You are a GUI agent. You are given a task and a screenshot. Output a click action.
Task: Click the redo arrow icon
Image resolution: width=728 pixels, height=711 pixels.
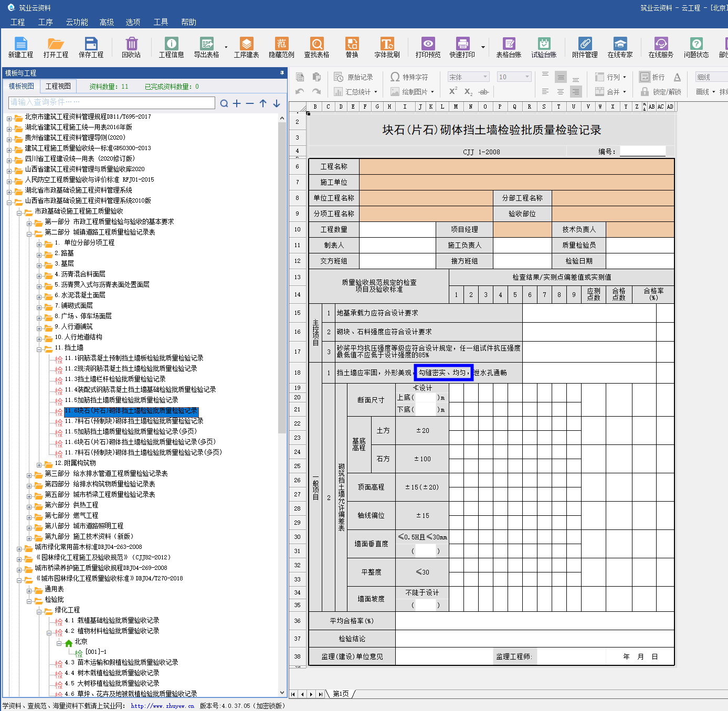click(316, 91)
